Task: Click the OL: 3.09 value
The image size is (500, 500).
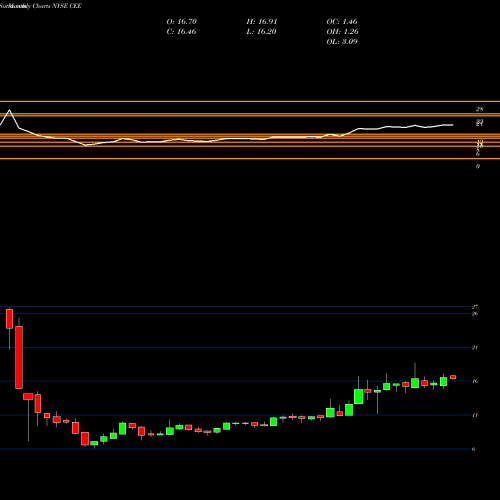Action: pyautogui.click(x=342, y=42)
